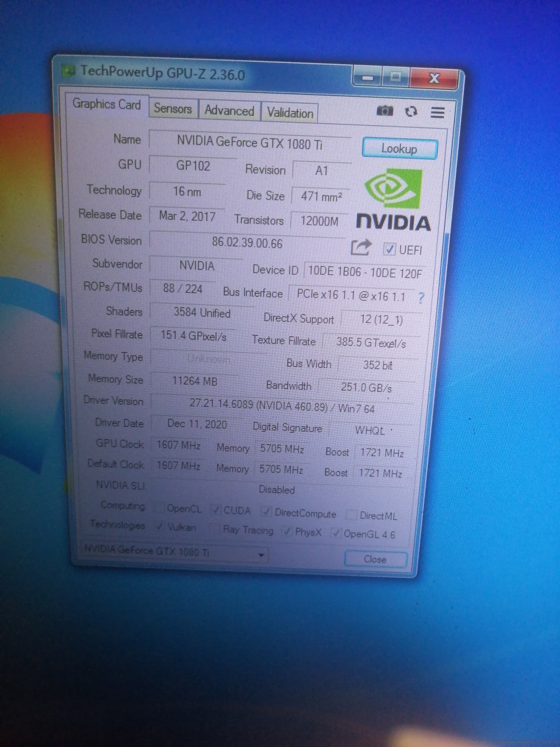Click the Memory Type field showing Unknown
560x747 pixels.
click(208, 359)
